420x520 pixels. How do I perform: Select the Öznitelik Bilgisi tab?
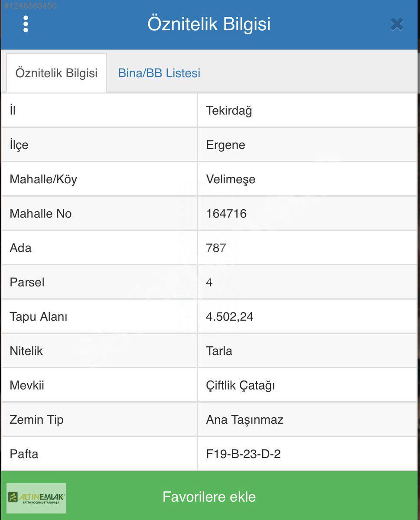click(x=56, y=73)
